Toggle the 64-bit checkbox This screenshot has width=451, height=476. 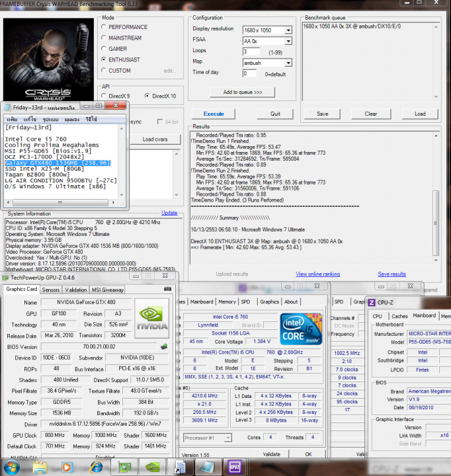click(x=160, y=122)
